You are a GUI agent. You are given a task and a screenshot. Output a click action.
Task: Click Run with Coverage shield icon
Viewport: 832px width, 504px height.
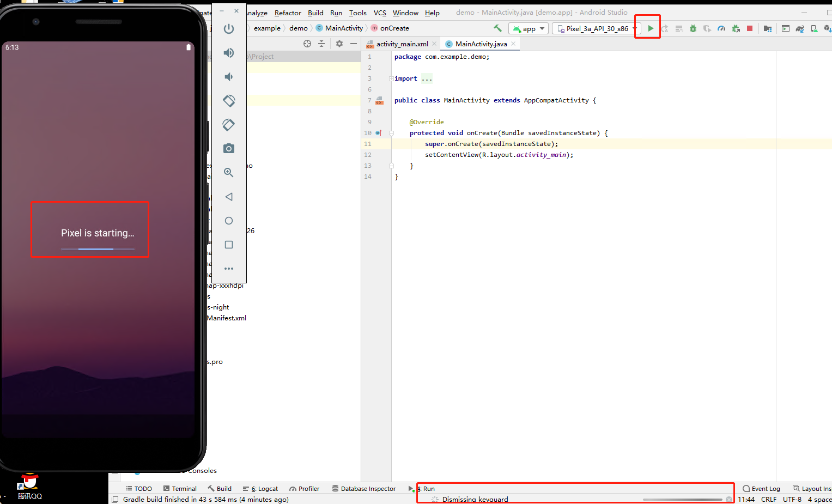click(x=707, y=28)
